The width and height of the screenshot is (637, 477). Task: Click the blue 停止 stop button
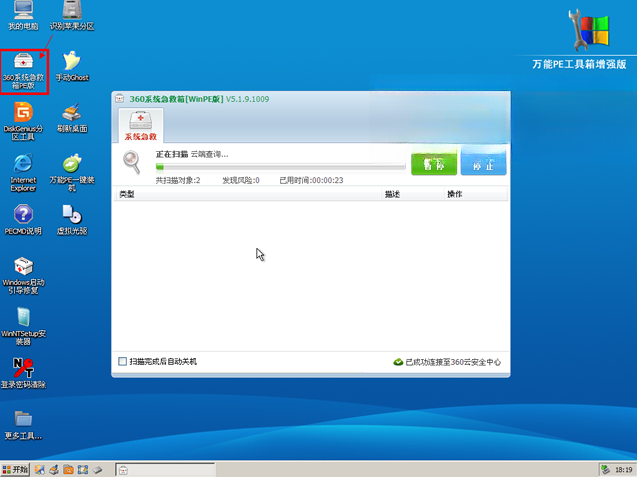tap(483, 163)
